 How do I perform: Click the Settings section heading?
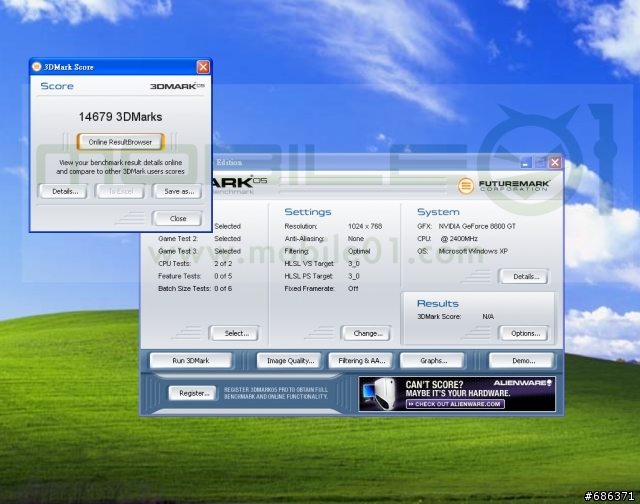(x=308, y=212)
